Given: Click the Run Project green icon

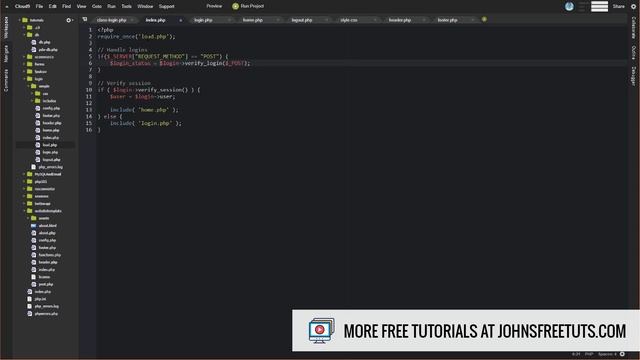Looking at the screenshot, I should click(236, 6).
